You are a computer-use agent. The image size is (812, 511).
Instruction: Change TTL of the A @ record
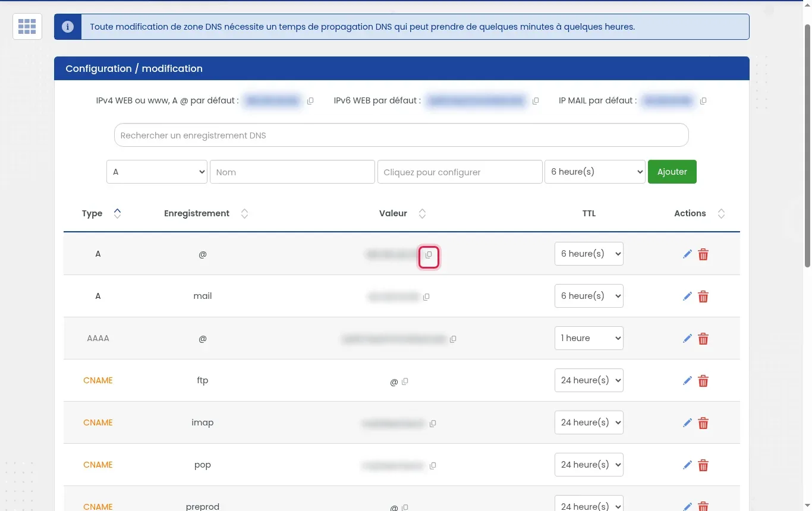(589, 254)
